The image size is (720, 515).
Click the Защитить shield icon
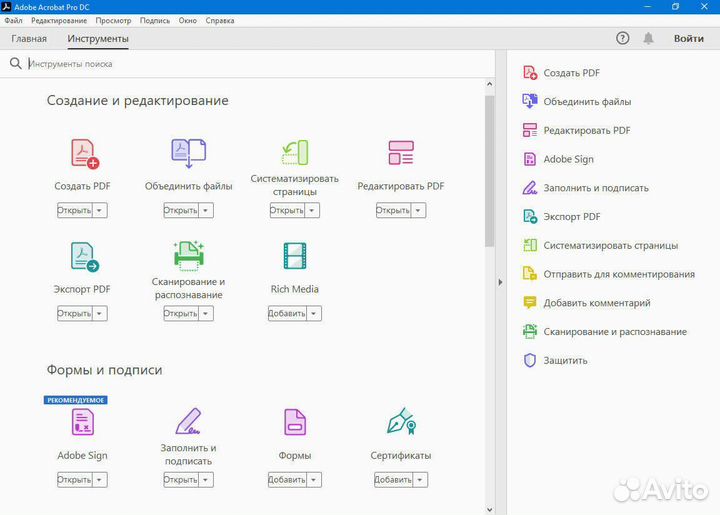pos(530,360)
